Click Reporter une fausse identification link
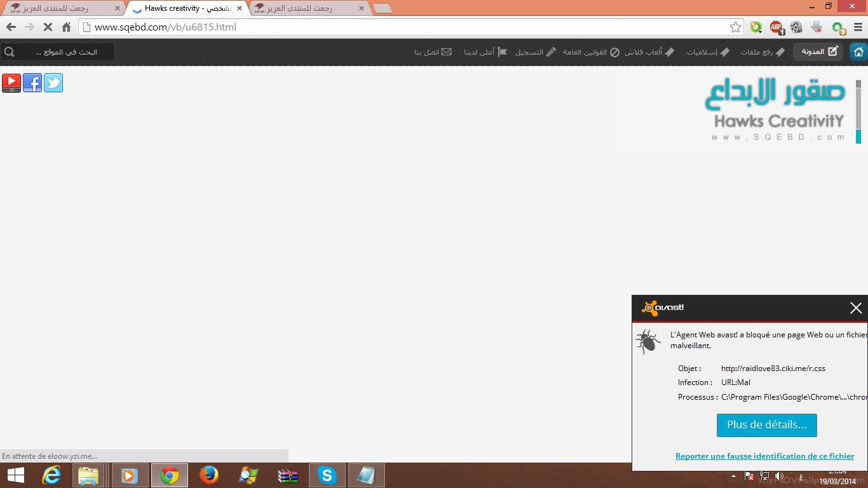This screenshot has width=868, height=488. pos(764,456)
